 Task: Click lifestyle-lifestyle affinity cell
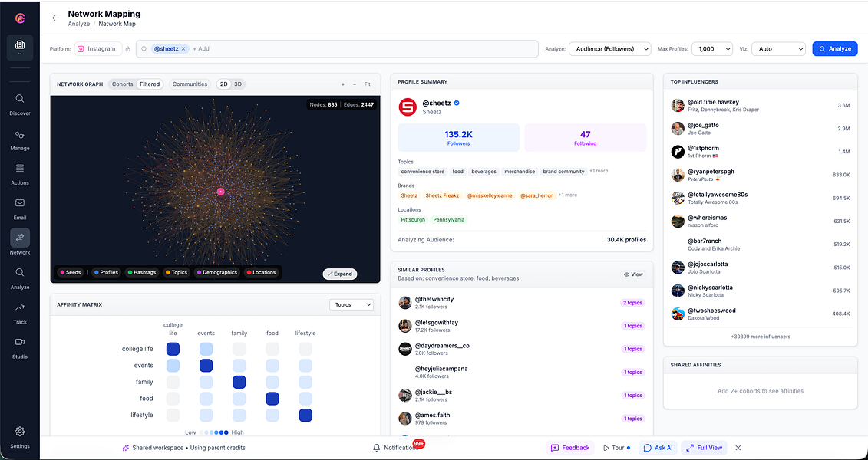click(305, 416)
